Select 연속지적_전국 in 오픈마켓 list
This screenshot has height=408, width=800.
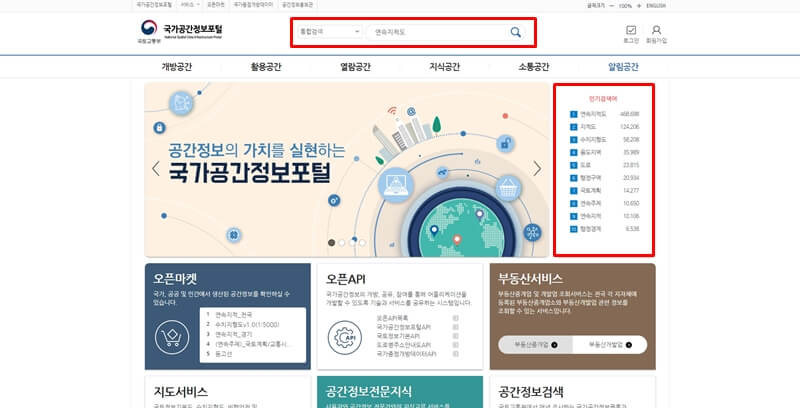pos(233,315)
